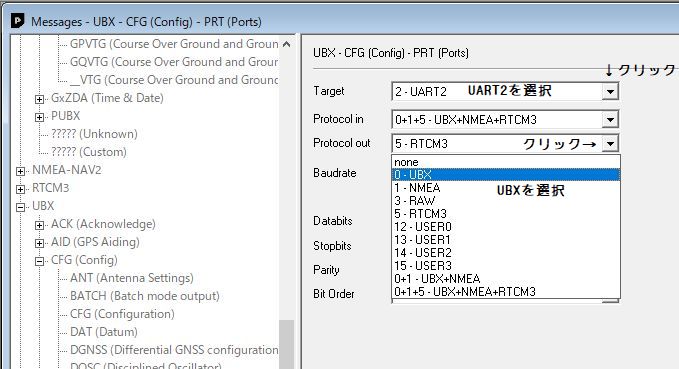The width and height of the screenshot is (679, 369).
Task: Select __VTG (Course Over Ground) tree item
Action: 174,80
